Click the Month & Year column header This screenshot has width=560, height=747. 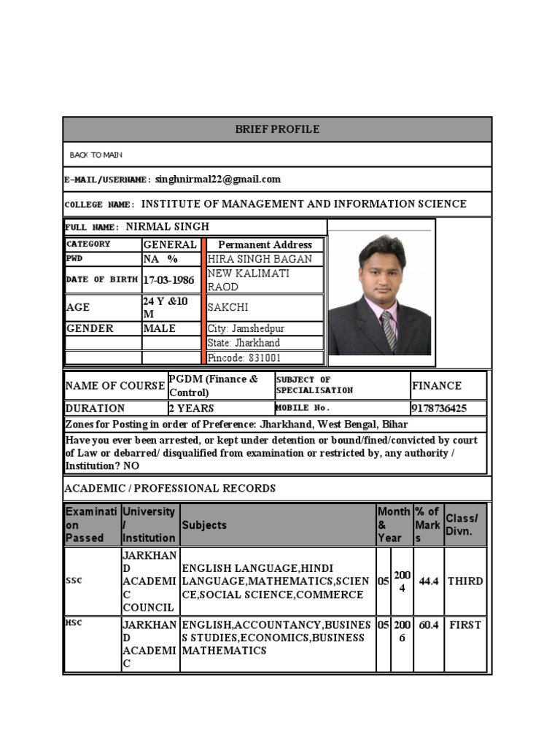394,525
